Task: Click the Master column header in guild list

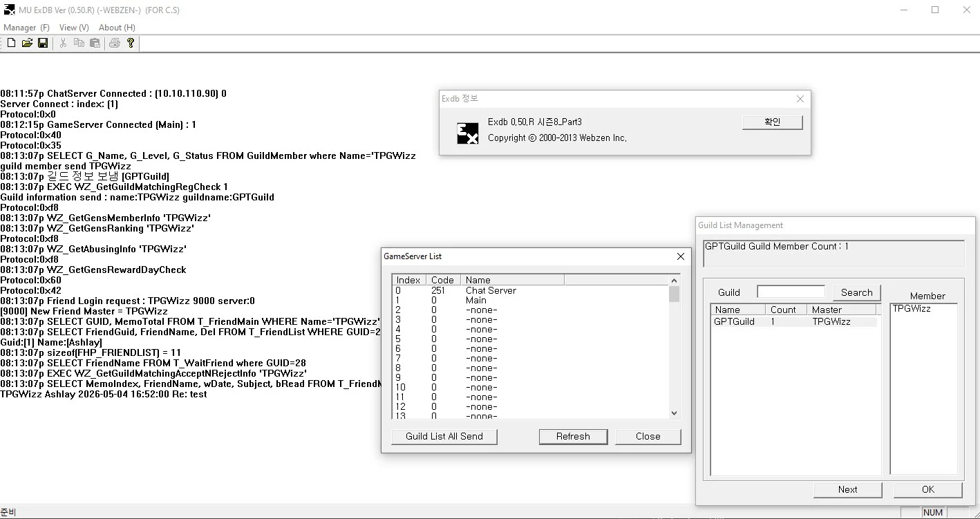Action: point(842,310)
